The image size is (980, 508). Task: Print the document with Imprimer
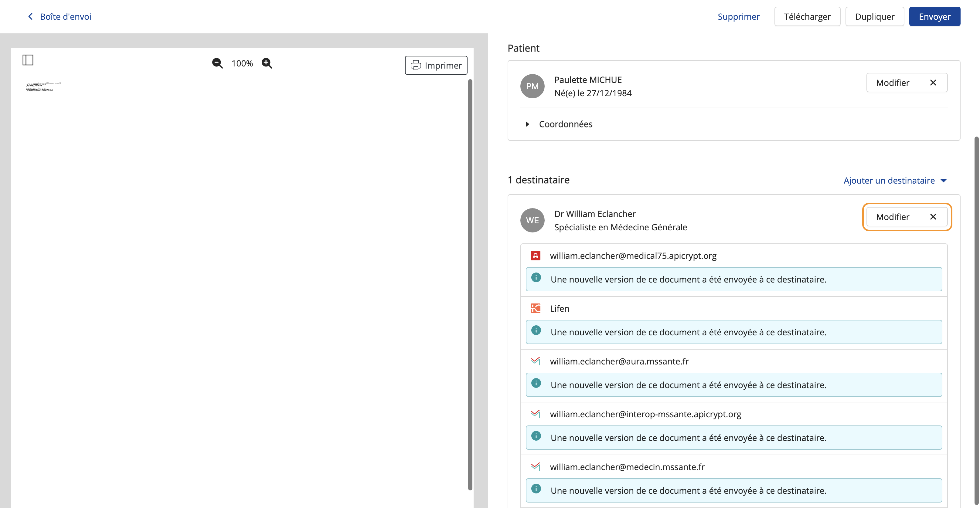tap(436, 66)
